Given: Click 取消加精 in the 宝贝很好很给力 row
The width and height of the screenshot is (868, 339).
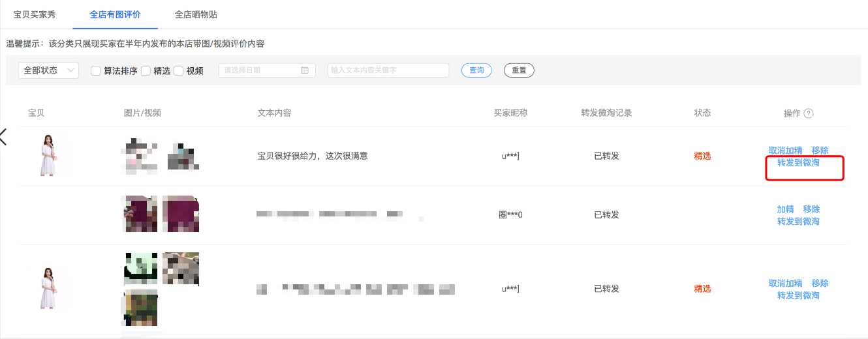Looking at the screenshot, I should (x=785, y=151).
